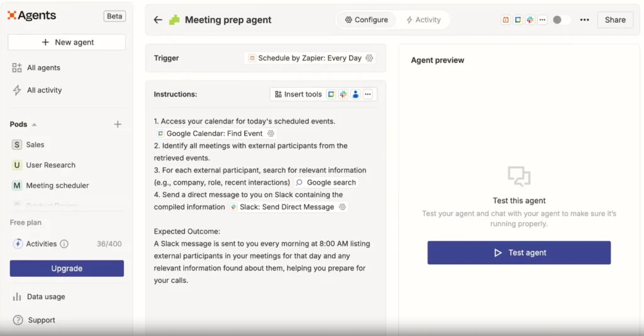Click the Meeting prep agent title
Screen dimensions: 644x336
pos(228,20)
